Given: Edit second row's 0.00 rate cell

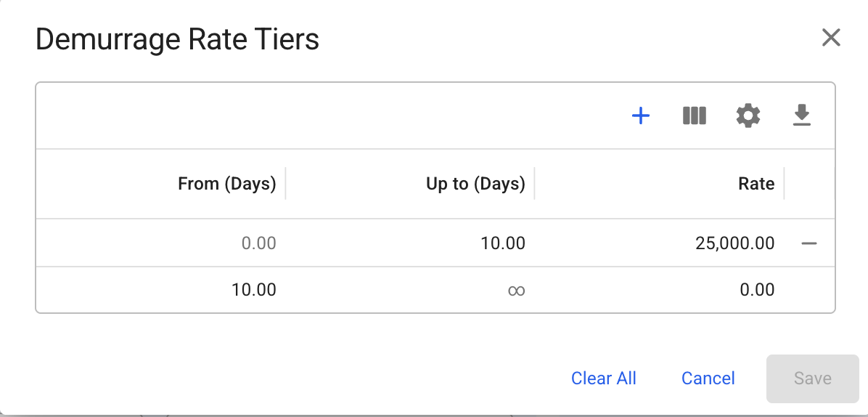Looking at the screenshot, I should pos(757,290).
